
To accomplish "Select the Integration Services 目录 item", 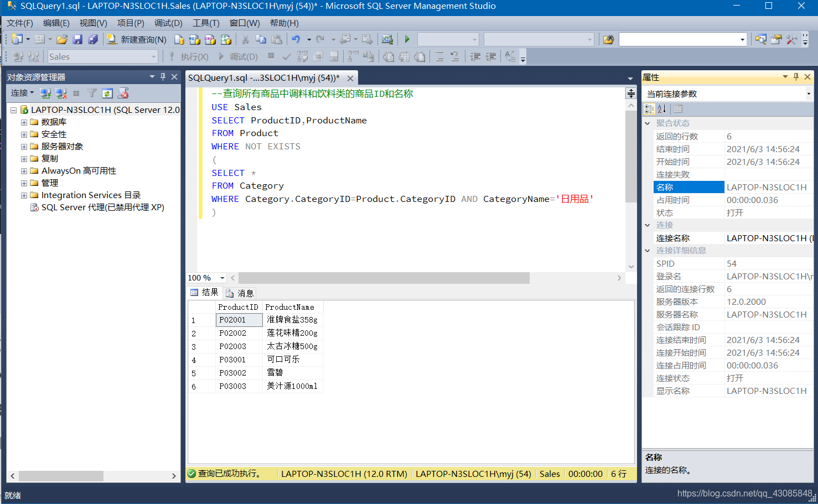I will pos(91,195).
